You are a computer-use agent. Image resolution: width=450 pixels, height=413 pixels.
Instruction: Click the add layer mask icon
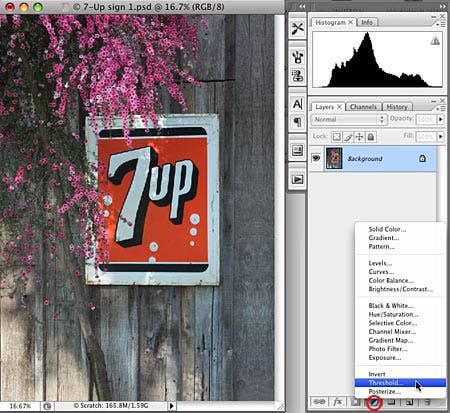tap(356, 402)
